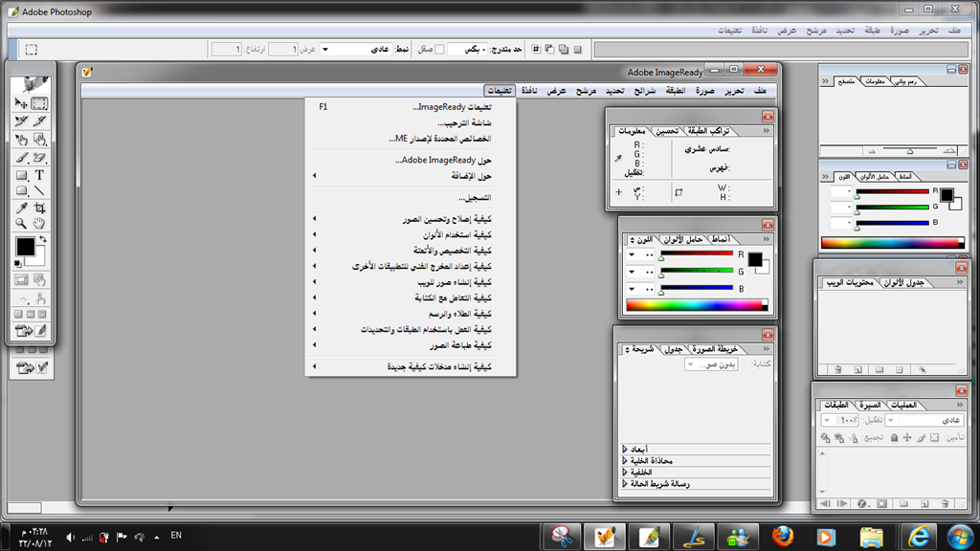Swap foreground and background colors arrow
This screenshot has width=980, height=551.
click(42, 240)
